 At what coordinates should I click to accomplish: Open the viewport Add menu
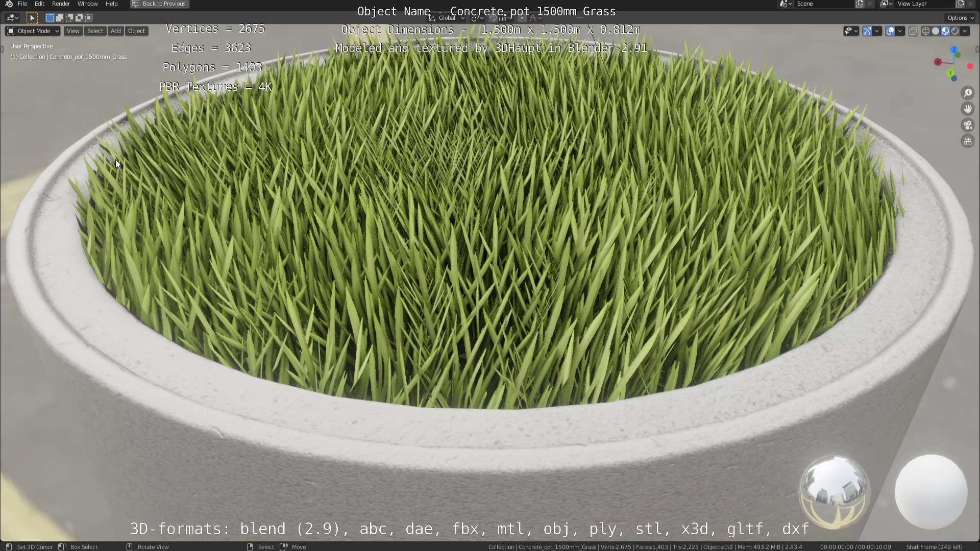(116, 31)
